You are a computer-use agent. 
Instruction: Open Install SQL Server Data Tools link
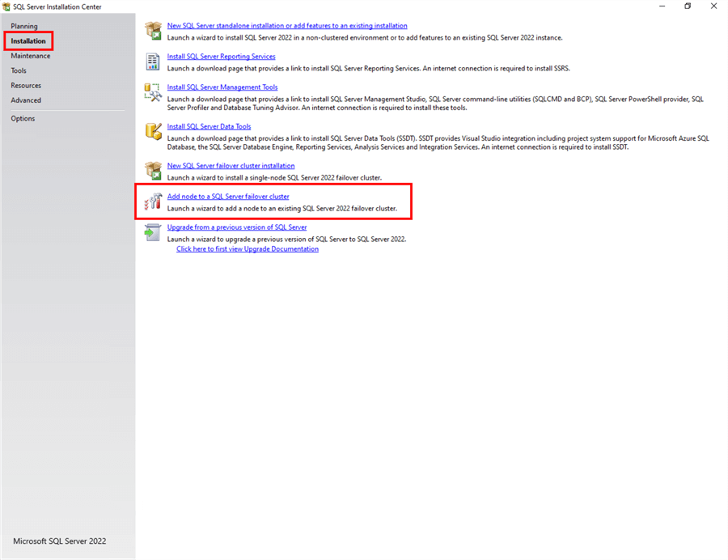pyautogui.click(x=209, y=126)
